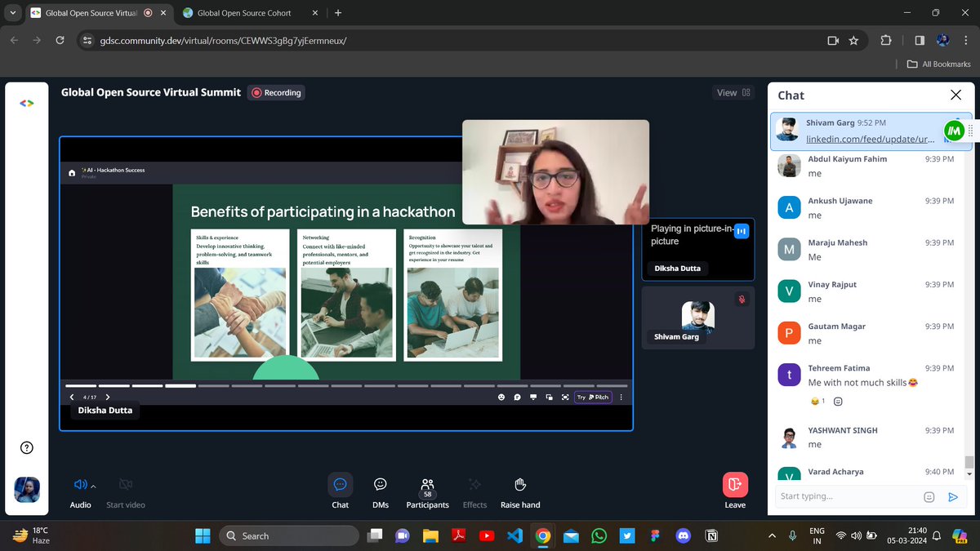This screenshot has height=551, width=980.
Task: Open the DMs panel
Action: pos(381,491)
